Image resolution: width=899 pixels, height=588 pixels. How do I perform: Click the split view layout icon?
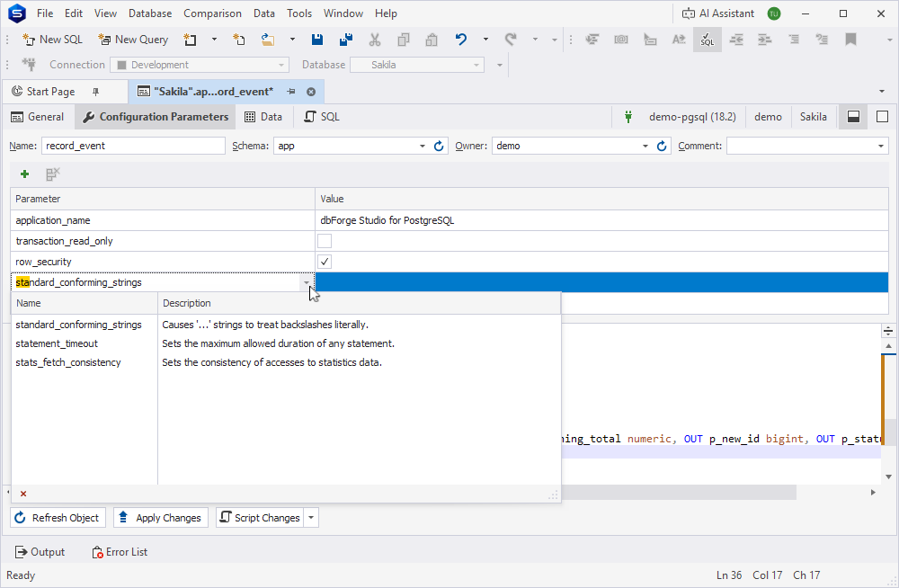(x=853, y=117)
